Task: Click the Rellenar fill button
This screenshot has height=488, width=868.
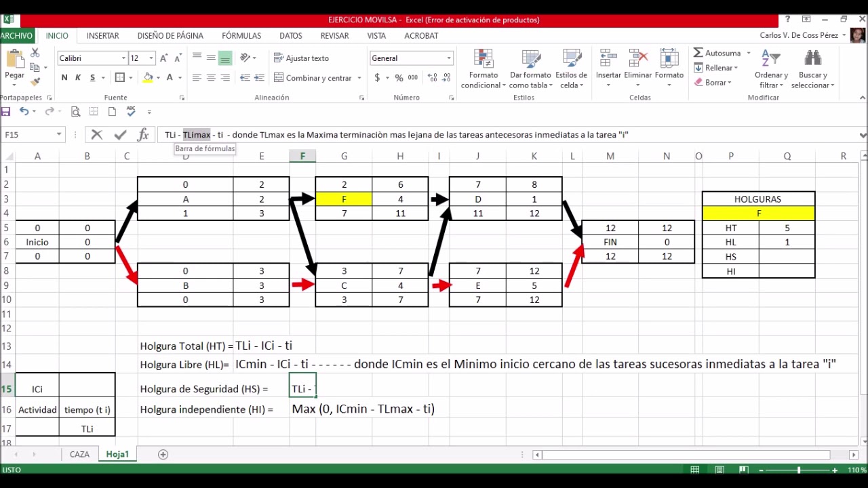Action: click(716, 68)
